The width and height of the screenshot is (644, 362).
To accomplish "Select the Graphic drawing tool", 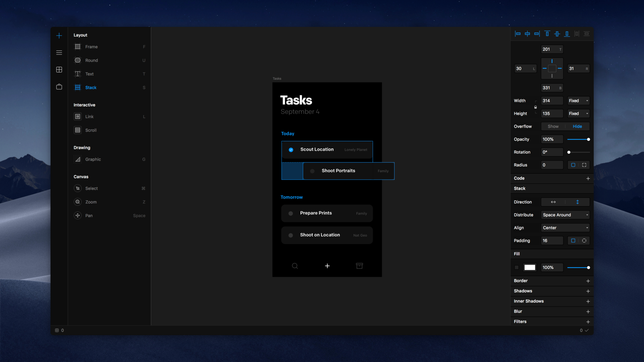I will [x=93, y=159].
